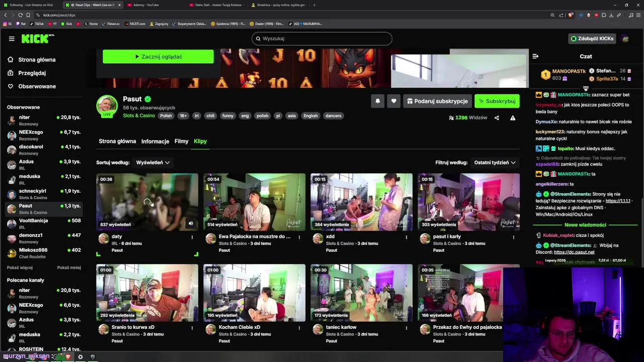The image size is (644, 362).
Task: Open options for 'Ewa Pajalocka na musztre' clip
Action: point(299,237)
